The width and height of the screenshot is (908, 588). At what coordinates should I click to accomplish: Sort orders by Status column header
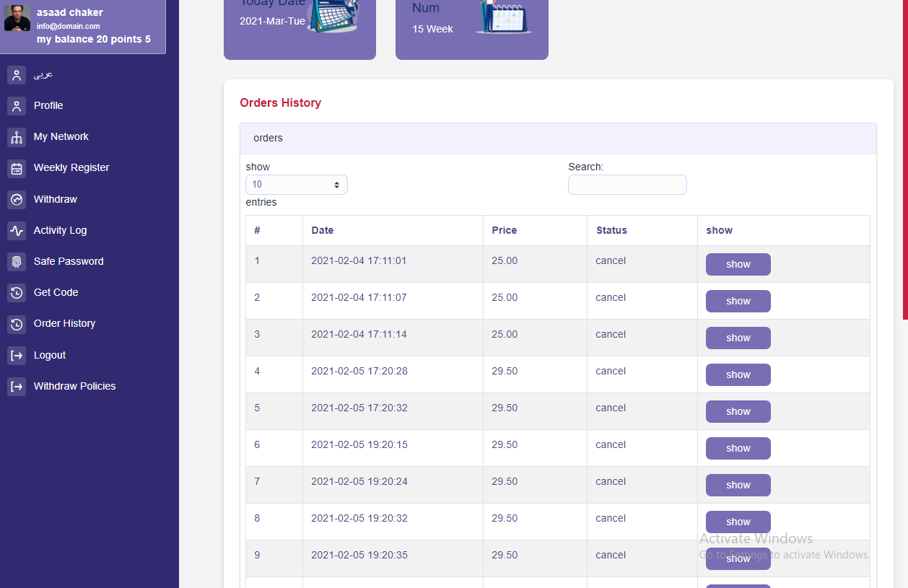(x=611, y=230)
